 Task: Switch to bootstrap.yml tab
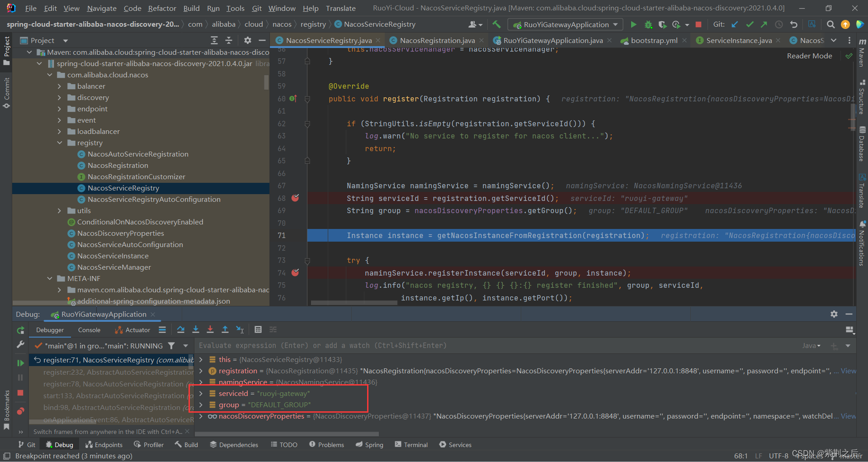654,40
